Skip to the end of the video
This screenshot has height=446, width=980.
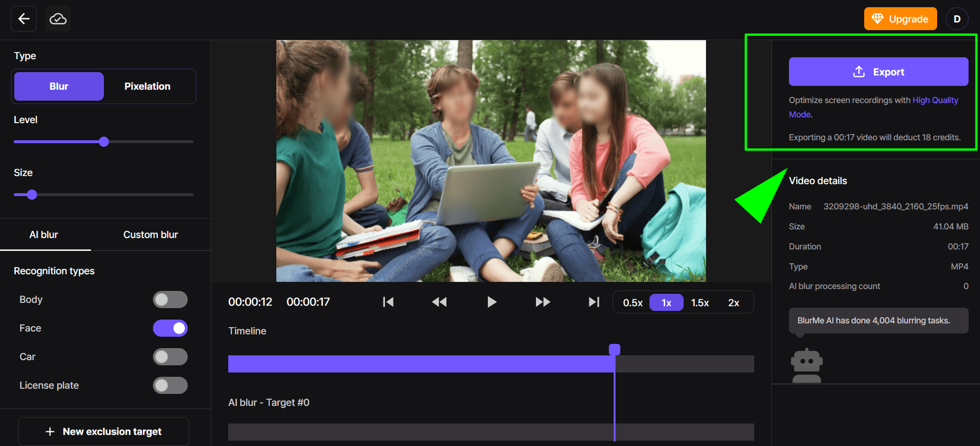click(x=594, y=302)
